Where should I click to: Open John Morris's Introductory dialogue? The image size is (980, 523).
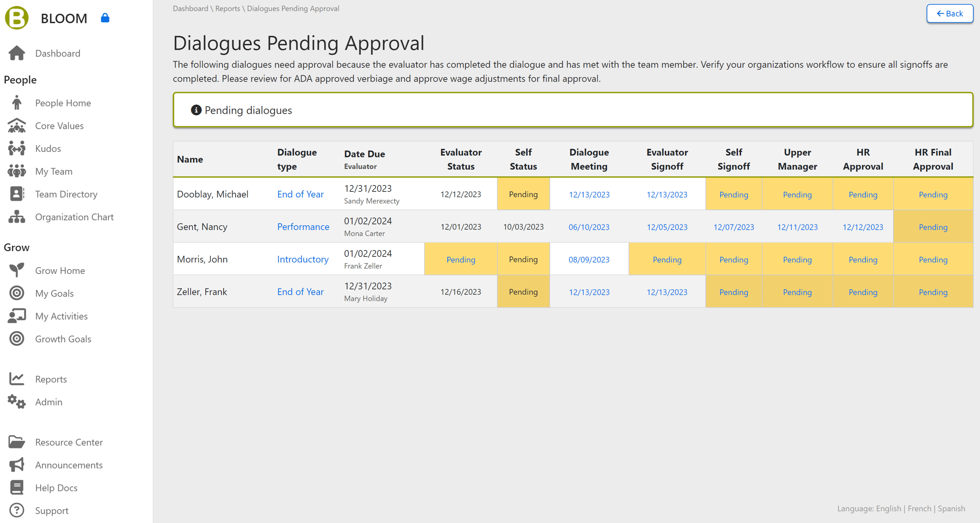pos(303,259)
